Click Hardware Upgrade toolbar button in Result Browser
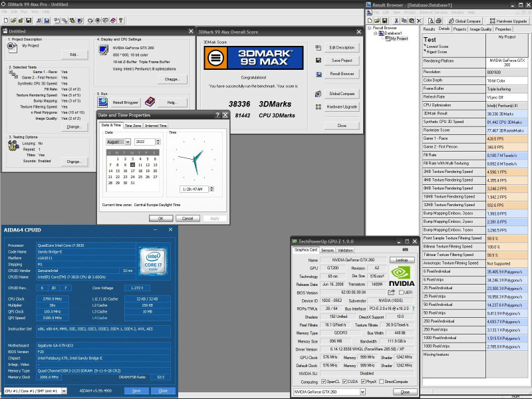 tap(508, 21)
